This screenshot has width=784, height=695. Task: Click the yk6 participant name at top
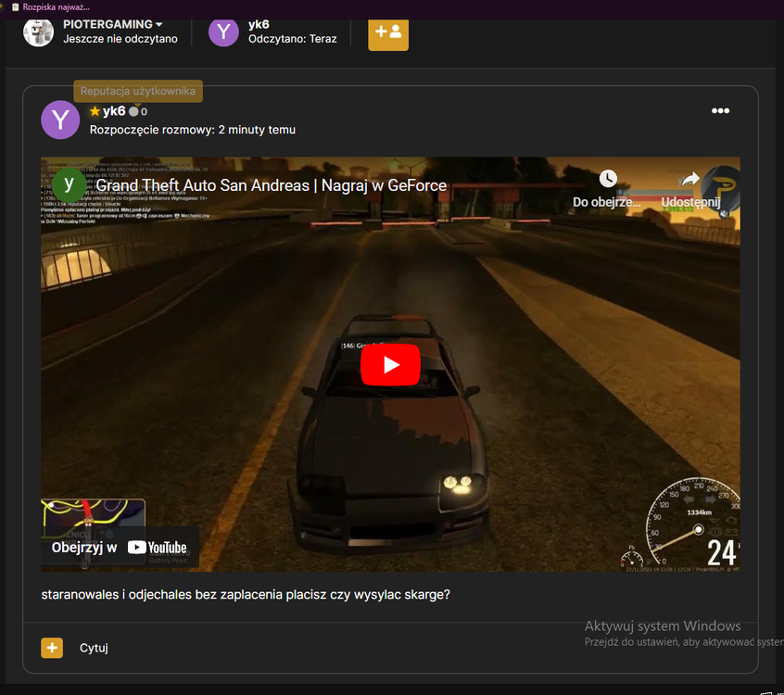point(259,24)
